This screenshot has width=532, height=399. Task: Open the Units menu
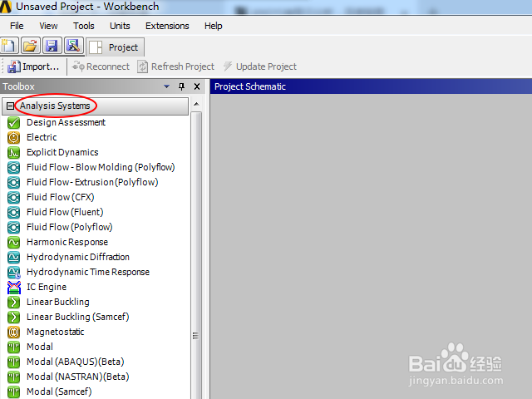[x=120, y=26]
